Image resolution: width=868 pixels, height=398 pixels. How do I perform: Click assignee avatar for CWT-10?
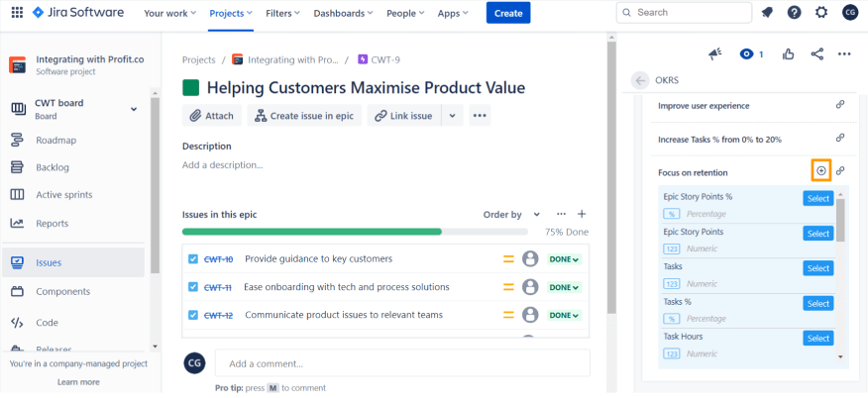pos(530,258)
